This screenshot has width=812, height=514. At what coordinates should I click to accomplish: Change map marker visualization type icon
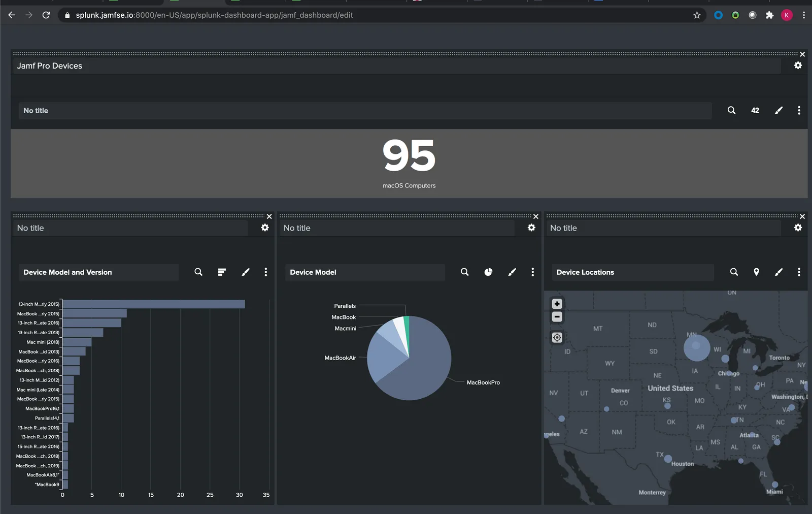click(756, 272)
